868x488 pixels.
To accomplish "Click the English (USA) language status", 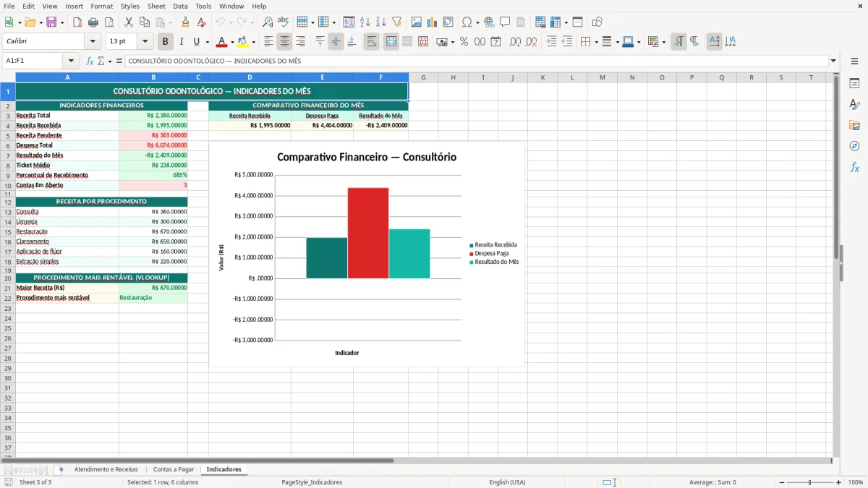I will 507,482.
